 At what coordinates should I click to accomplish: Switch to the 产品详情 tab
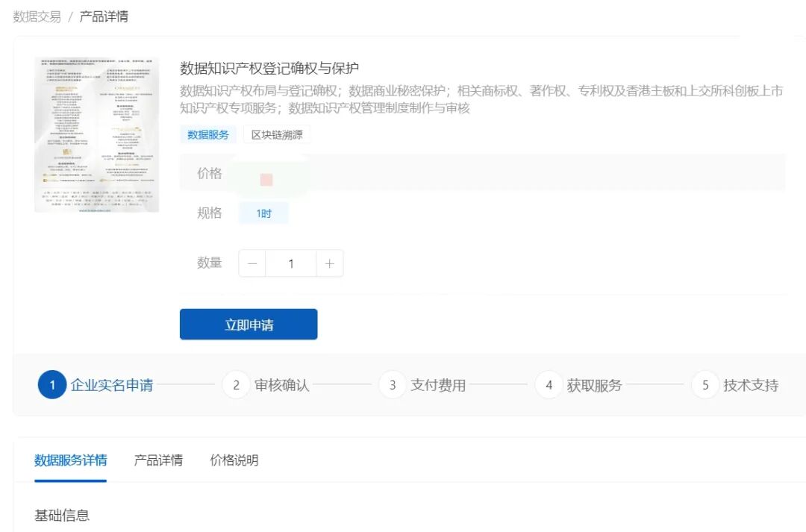pos(157,461)
